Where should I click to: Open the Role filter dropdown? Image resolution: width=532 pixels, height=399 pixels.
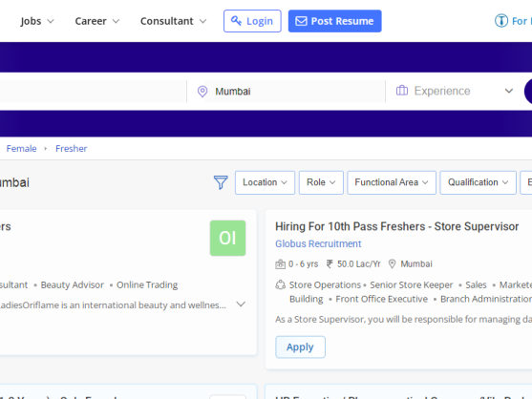click(x=321, y=182)
